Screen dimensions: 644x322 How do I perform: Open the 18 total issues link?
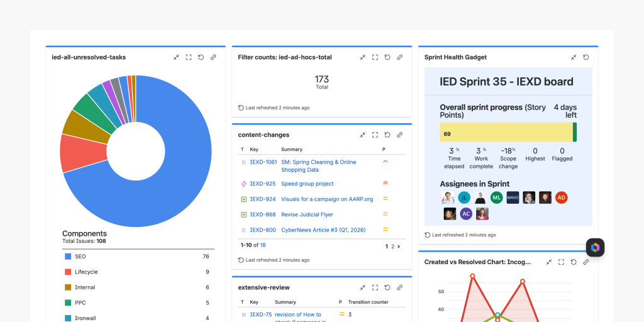coord(263,245)
